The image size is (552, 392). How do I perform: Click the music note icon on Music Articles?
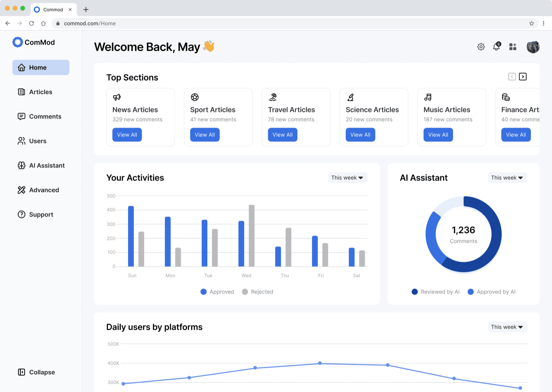(x=428, y=97)
